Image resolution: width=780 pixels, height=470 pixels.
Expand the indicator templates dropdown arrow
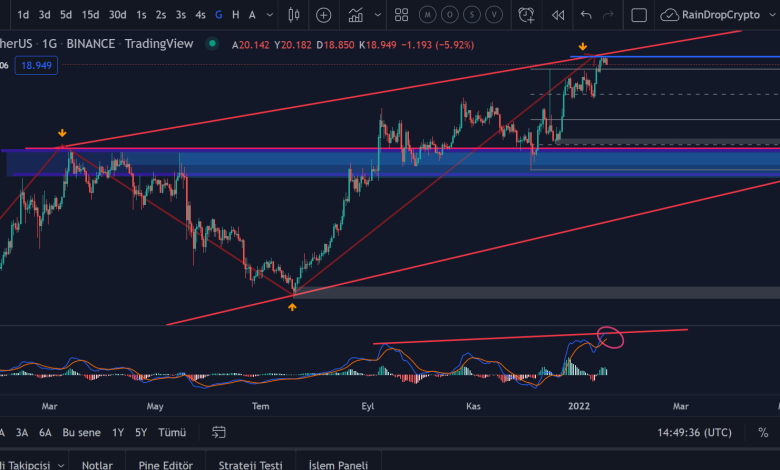[379, 15]
